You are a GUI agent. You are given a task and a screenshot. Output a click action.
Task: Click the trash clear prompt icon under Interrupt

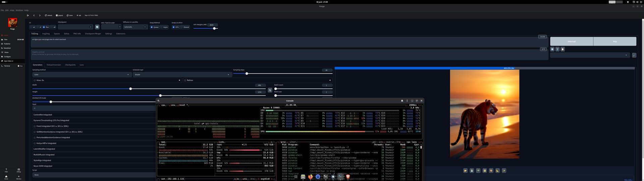[x=557, y=49]
